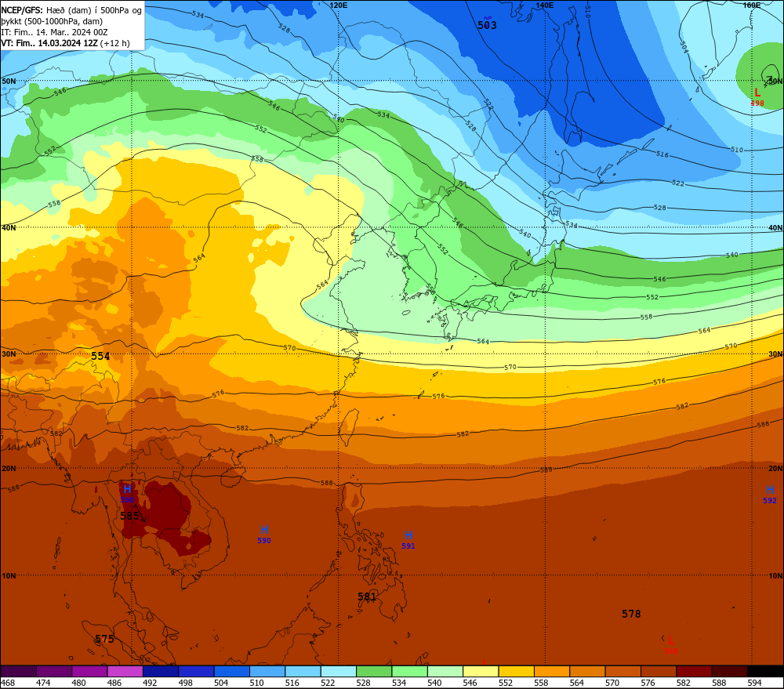This screenshot has height=689, width=784.
Task: Click the '50N' latitude label on the left edge
Action: (x=9, y=81)
